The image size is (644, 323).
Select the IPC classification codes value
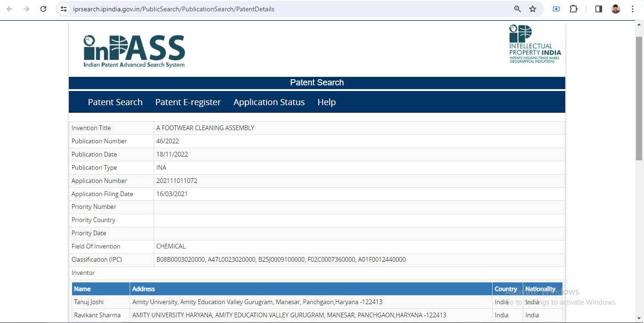pyautogui.click(x=281, y=259)
